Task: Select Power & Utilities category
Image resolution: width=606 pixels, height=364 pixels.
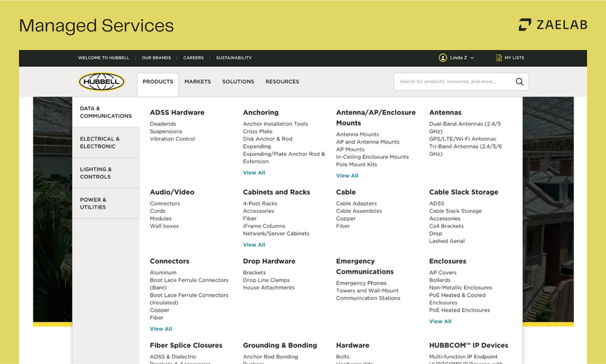Action: 106,203
